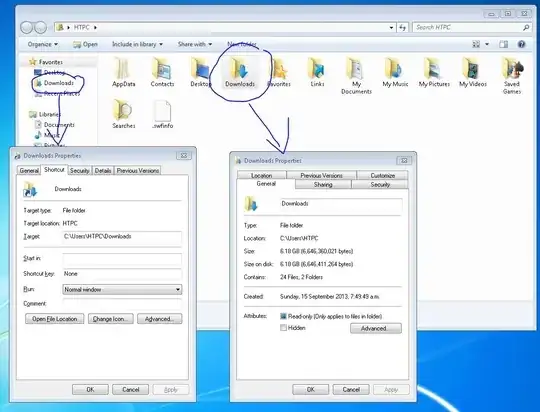The image size is (540, 412).
Task: Click the Shortcut key field
Action: (x=122, y=274)
